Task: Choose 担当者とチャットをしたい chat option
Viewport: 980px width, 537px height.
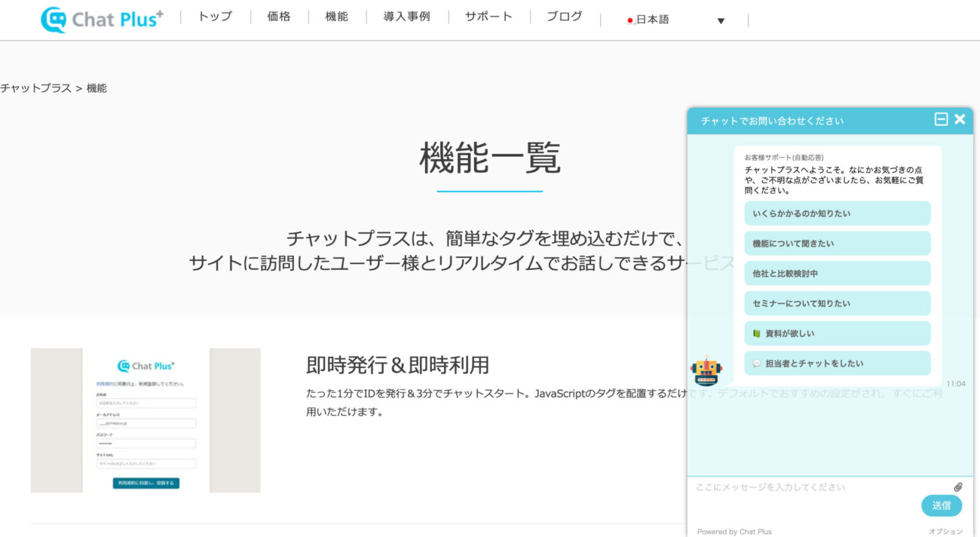Action: click(x=837, y=364)
